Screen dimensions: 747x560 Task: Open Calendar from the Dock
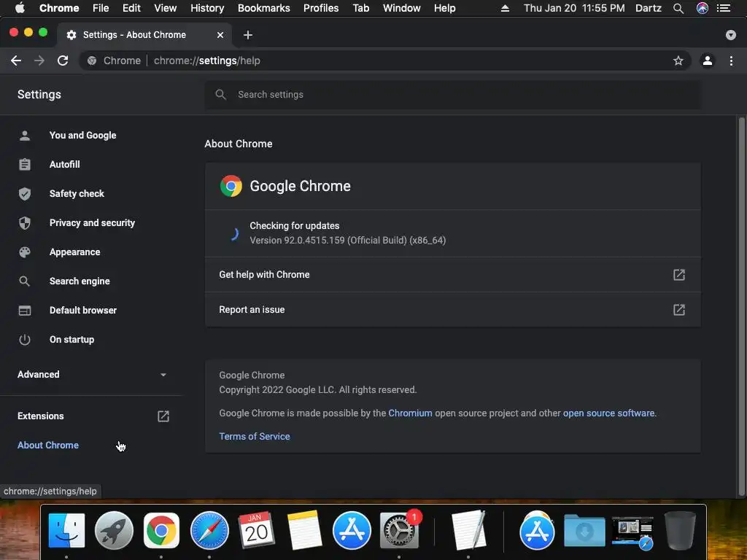(x=256, y=530)
